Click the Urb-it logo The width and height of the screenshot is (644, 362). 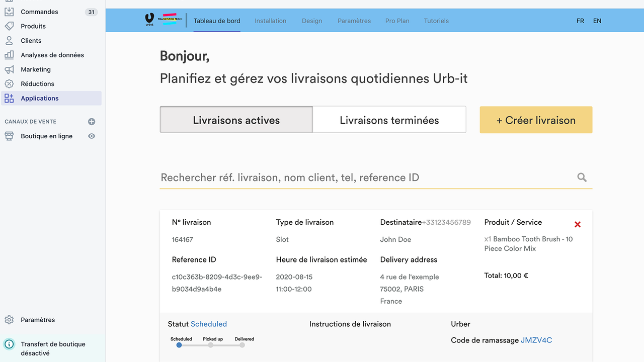click(x=149, y=20)
